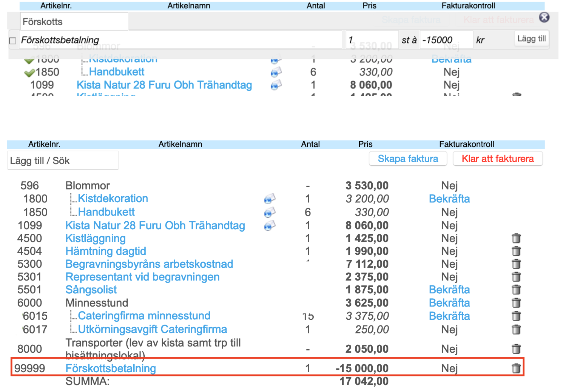
Task: Select the Blommor group row text
Action: (88, 186)
